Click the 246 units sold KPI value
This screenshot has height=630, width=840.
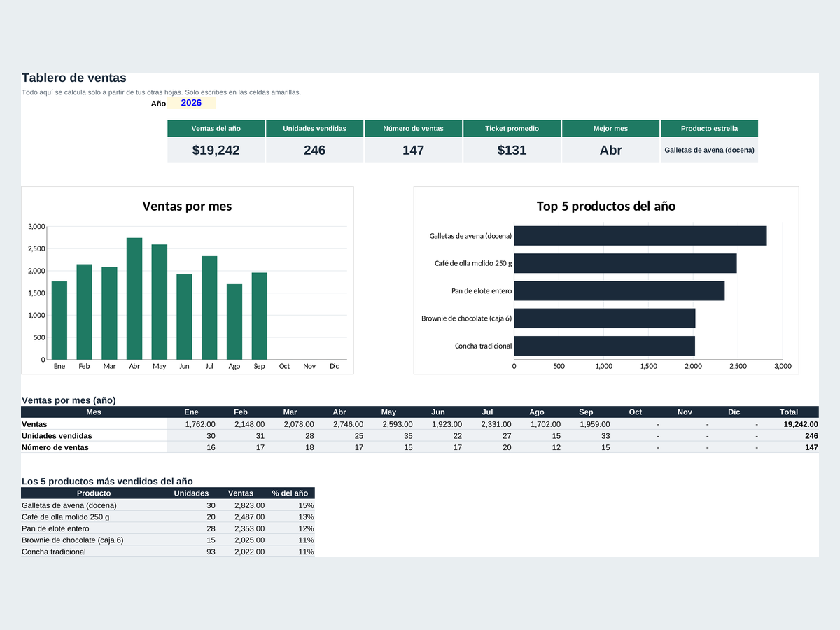(x=315, y=150)
